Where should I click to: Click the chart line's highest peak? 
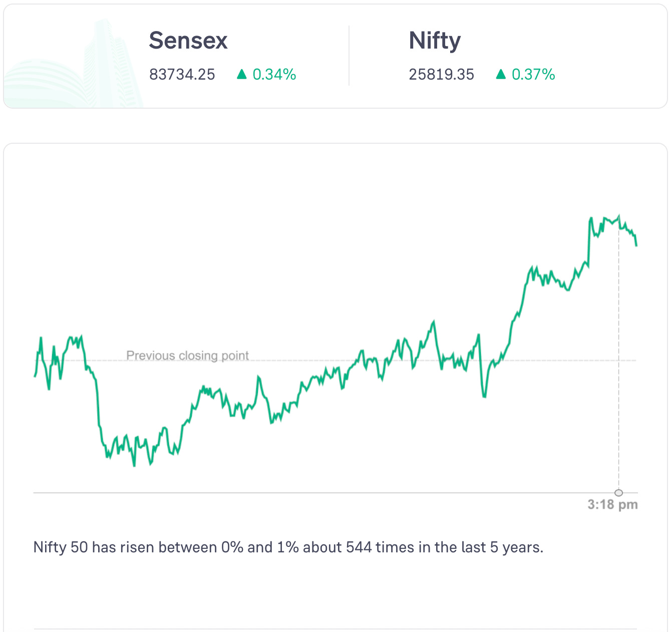[x=619, y=216]
